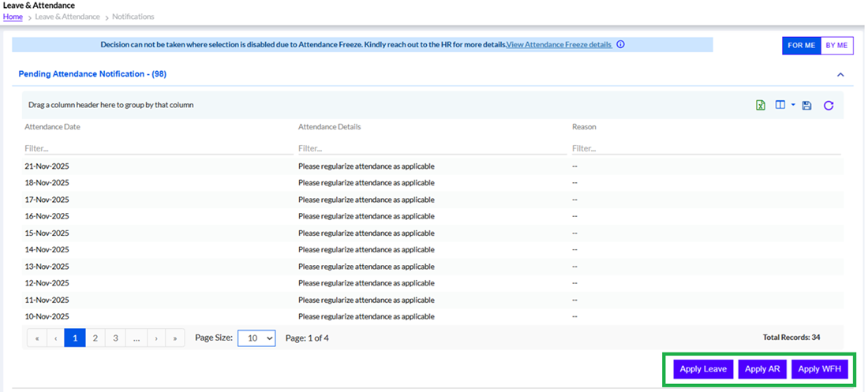Click the Apply WFH button
This screenshot has width=868, height=392.
pyautogui.click(x=819, y=369)
